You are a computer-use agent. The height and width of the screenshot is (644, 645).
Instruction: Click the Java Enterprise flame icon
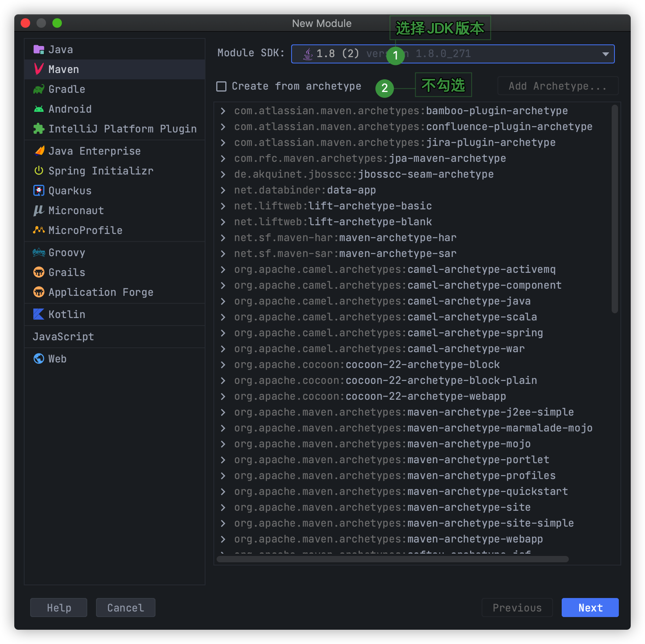(x=39, y=151)
